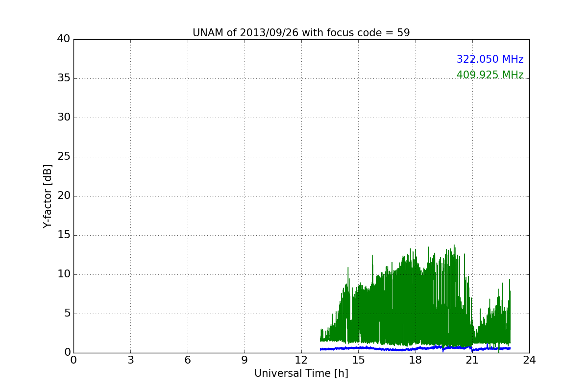
Task: Click the y-axis tick label 35
Action: 64,78
